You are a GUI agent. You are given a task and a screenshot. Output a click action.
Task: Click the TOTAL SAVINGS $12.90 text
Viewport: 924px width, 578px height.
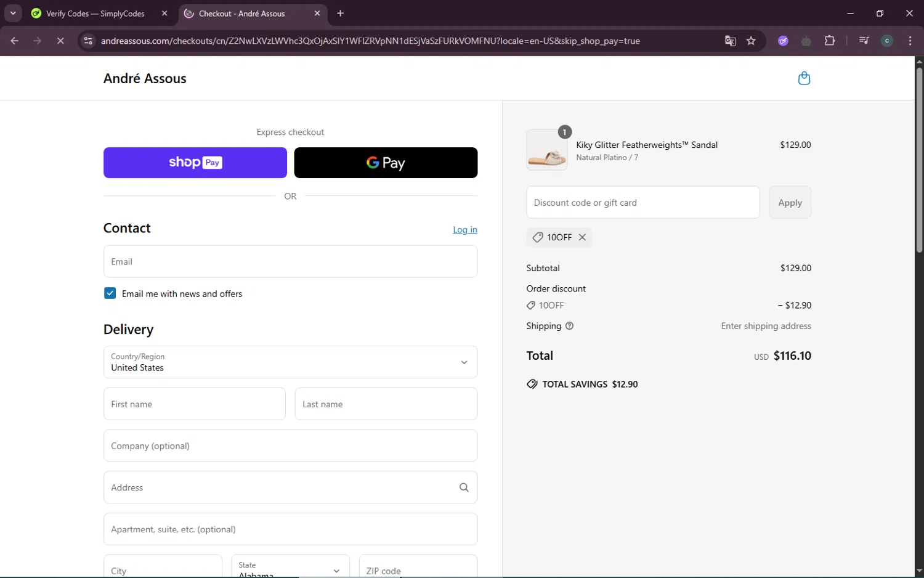tap(590, 384)
